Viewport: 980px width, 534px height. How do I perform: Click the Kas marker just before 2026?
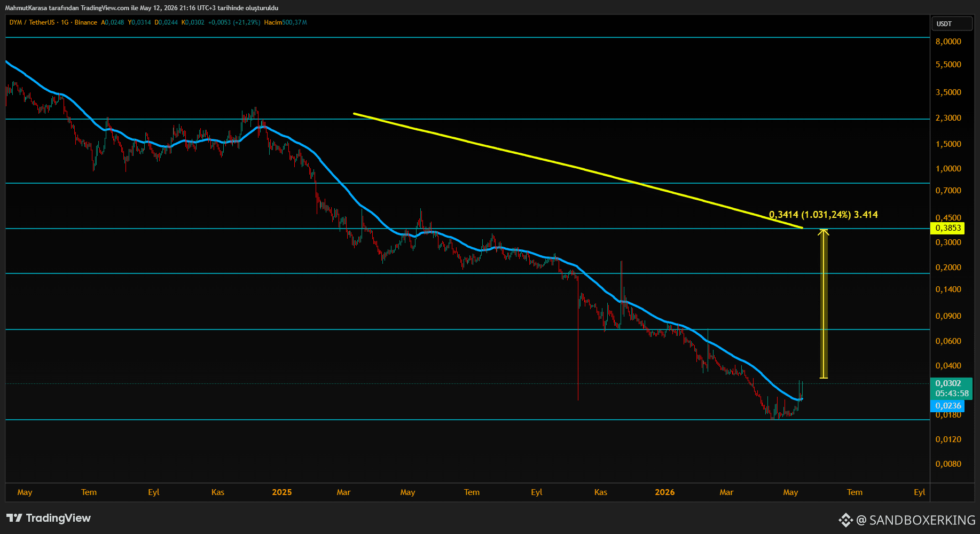(601, 492)
